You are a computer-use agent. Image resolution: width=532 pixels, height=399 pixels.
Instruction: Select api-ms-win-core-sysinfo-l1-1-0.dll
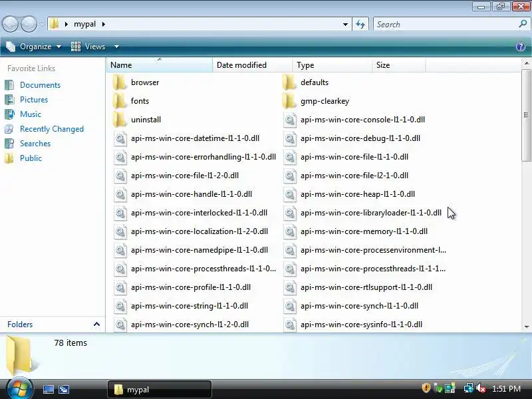click(361, 325)
